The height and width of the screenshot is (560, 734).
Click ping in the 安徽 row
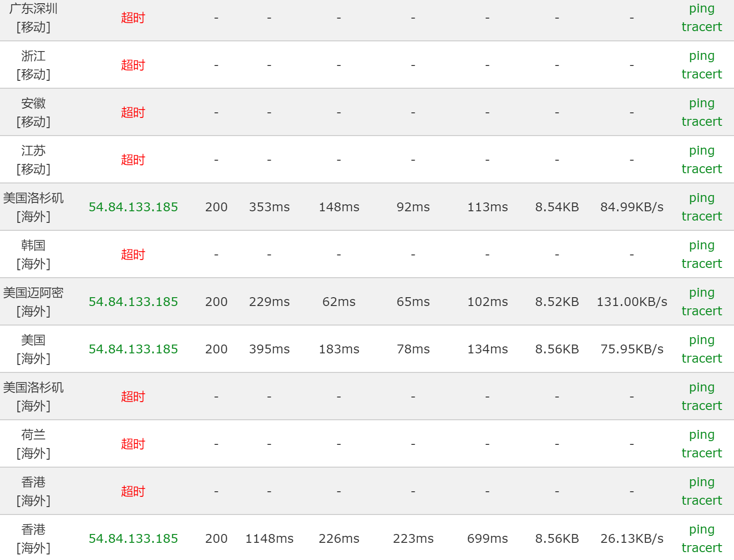point(701,104)
